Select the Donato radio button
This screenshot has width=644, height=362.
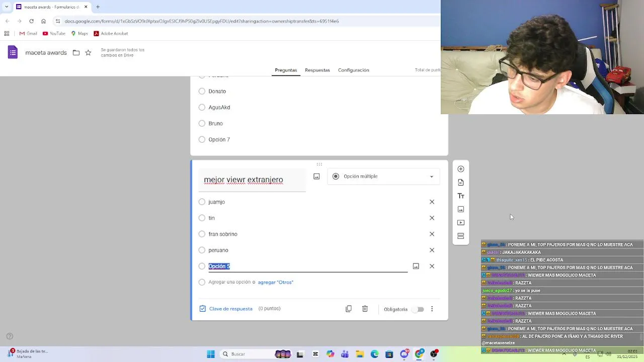pos(202,92)
